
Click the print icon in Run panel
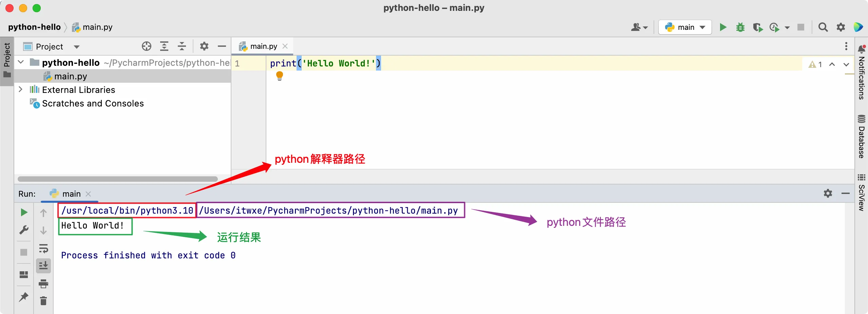pyautogui.click(x=43, y=283)
